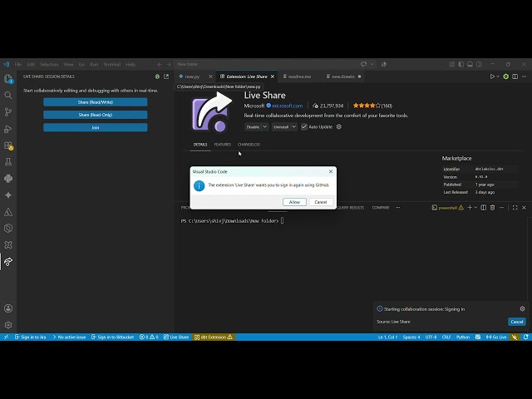
Task: Click the green circular icon in editor toolbar
Action: 506,76
